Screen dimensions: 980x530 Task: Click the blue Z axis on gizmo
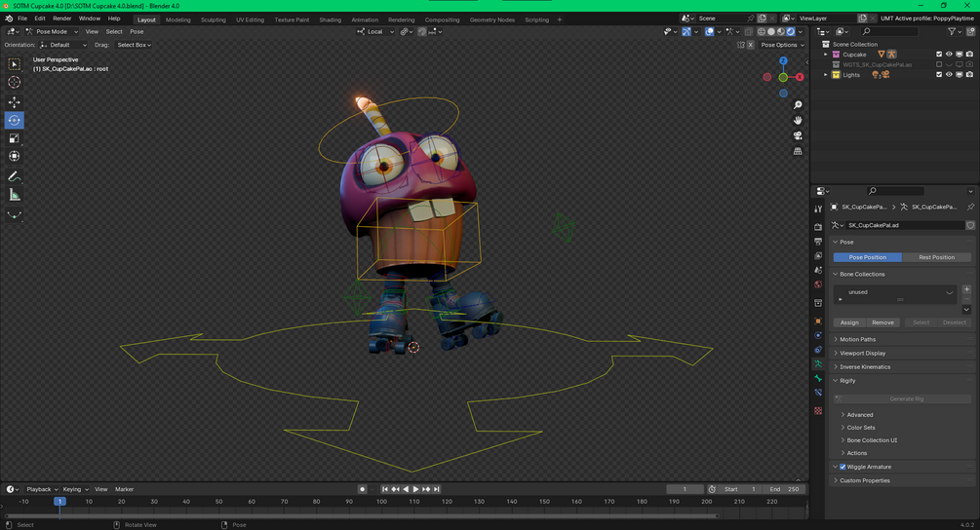tap(783, 61)
